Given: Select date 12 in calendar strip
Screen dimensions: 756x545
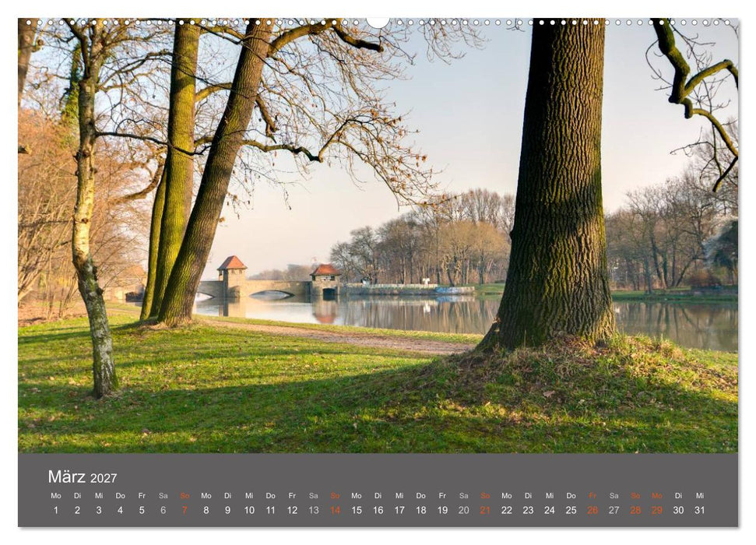Looking at the screenshot, I should pos(292,510).
